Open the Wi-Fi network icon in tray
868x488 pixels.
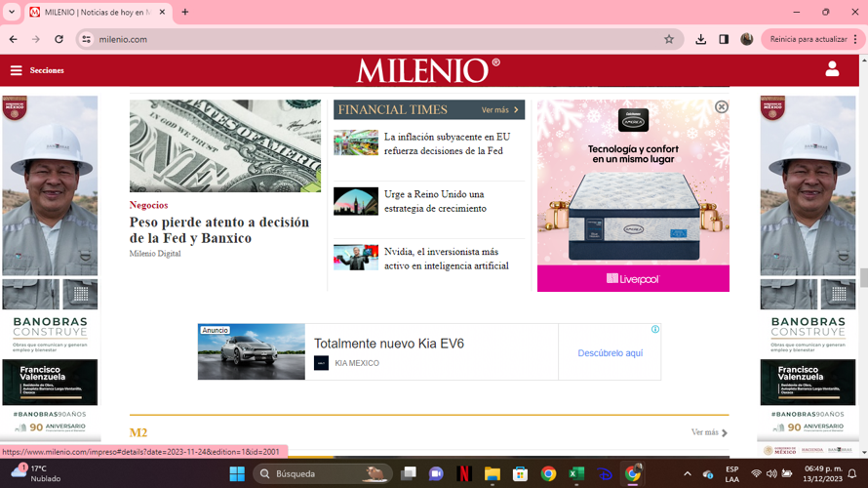[756, 473]
